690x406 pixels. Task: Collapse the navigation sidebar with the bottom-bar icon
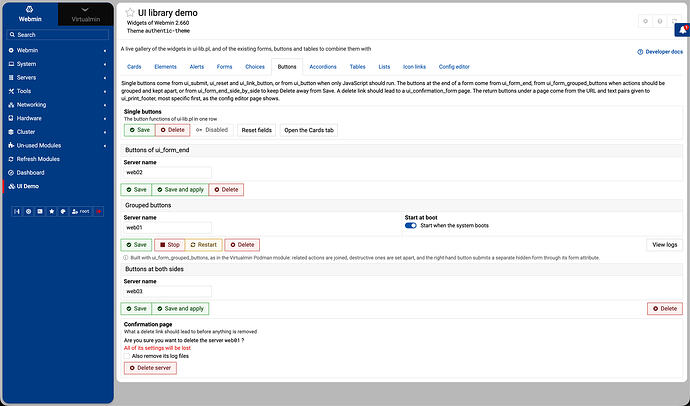17,212
